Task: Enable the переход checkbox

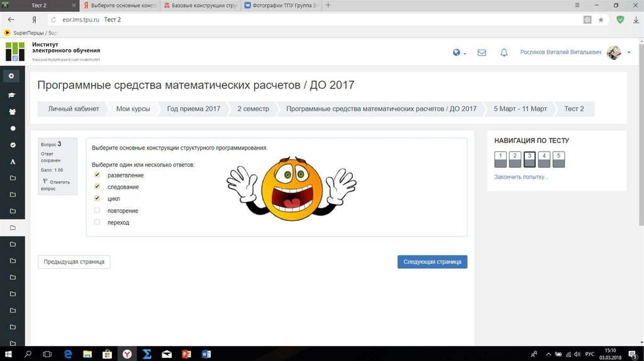Action: (97, 222)
